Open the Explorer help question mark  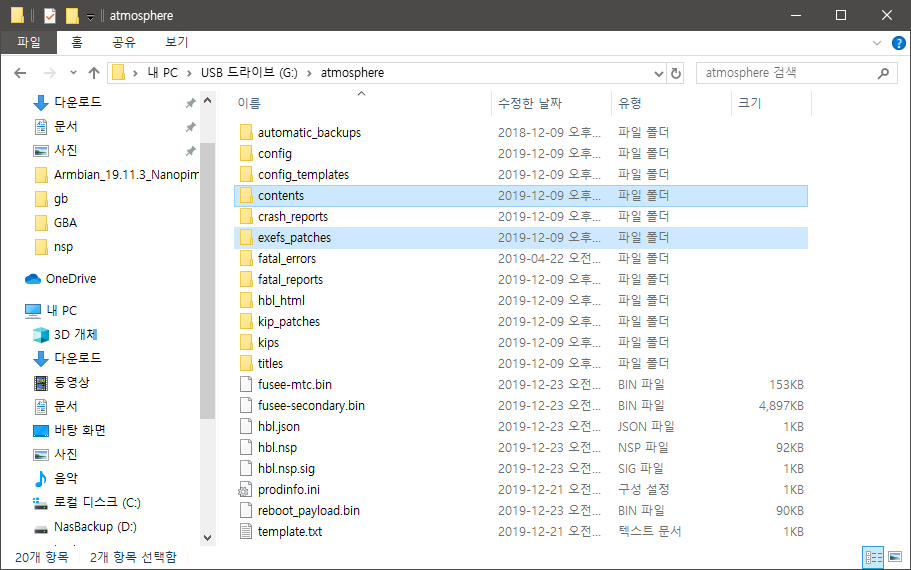tap(898, 43)
